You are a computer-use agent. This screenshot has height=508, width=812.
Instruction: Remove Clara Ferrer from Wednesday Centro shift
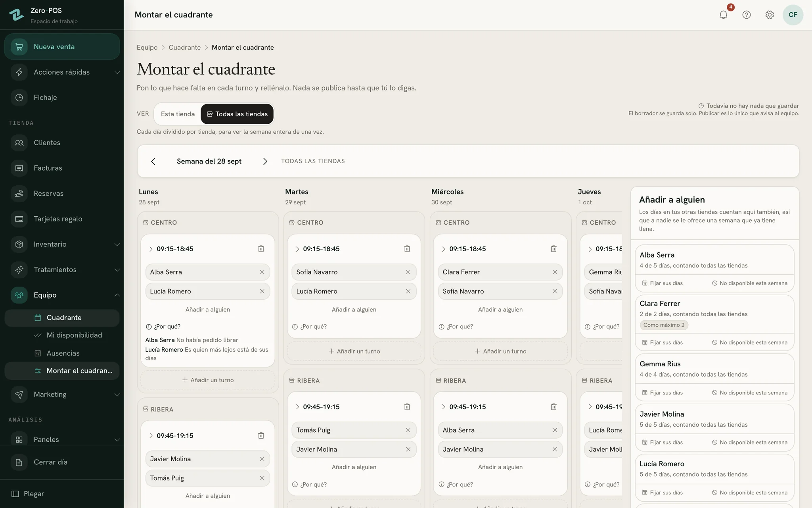click(555, 272)
